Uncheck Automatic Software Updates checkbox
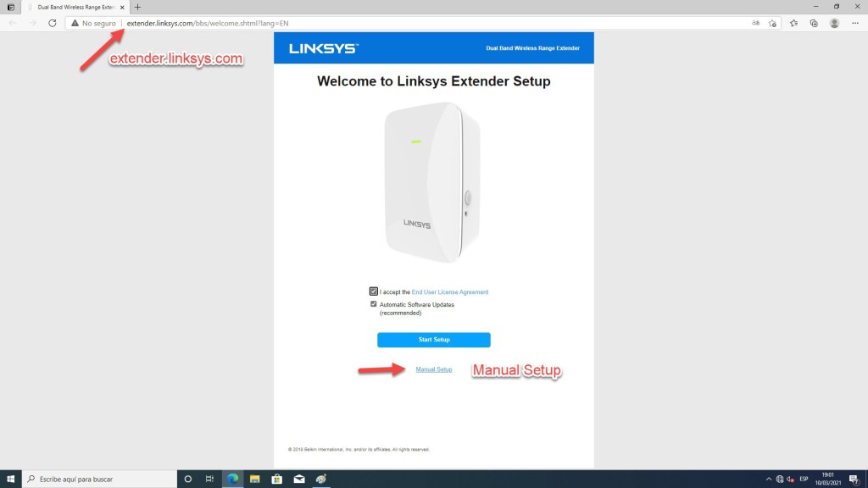 [374, 304]
